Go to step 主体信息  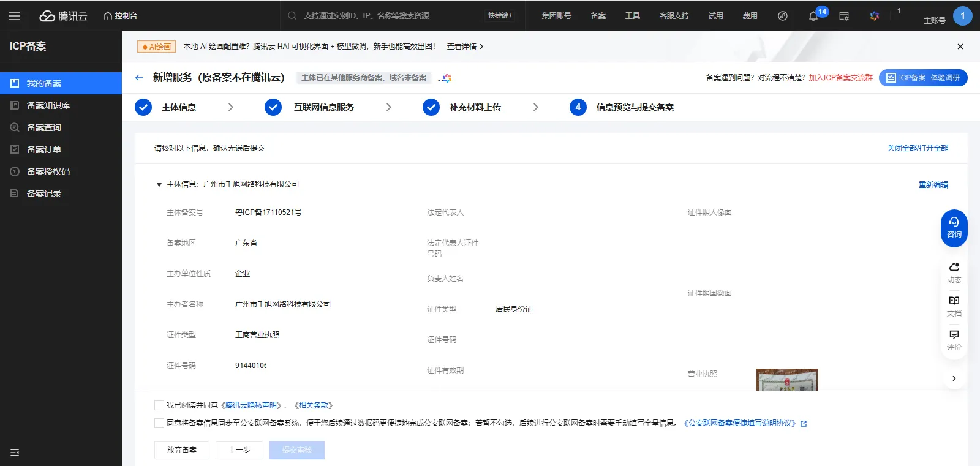tap(165, 107)
